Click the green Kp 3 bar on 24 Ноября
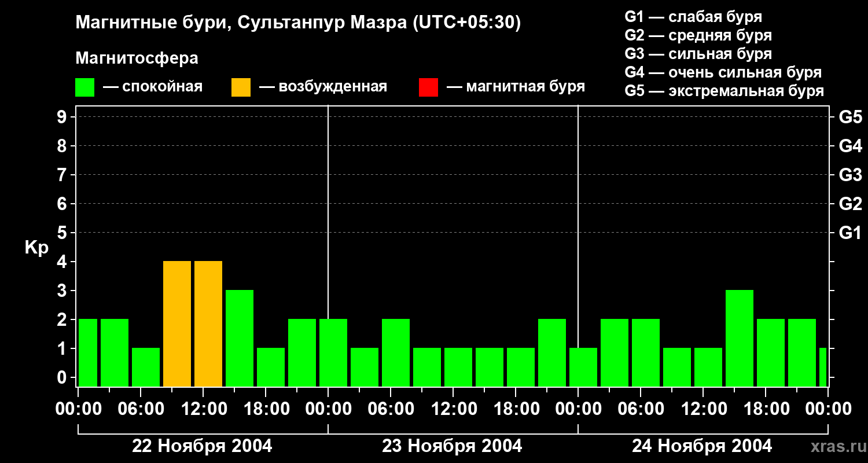Screen dimensions: 868x463 click(740, 338)
